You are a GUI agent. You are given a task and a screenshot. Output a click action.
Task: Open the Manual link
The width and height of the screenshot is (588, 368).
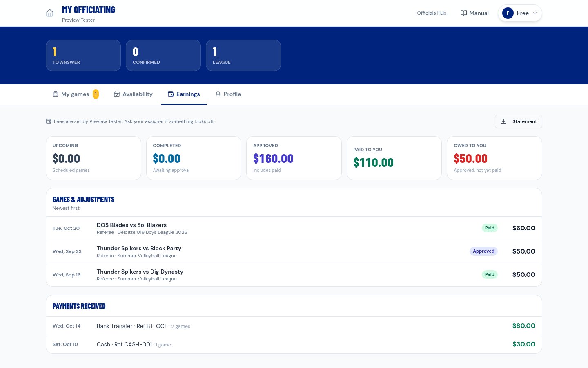474,13
